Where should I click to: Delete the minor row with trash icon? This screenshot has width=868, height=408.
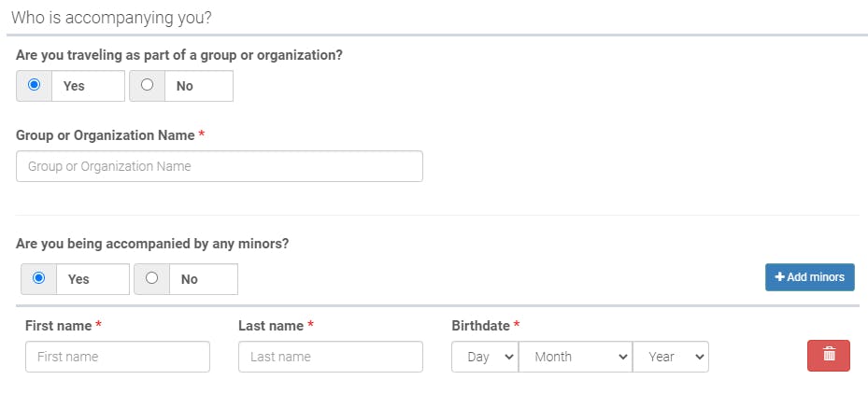tap(828, 356)
